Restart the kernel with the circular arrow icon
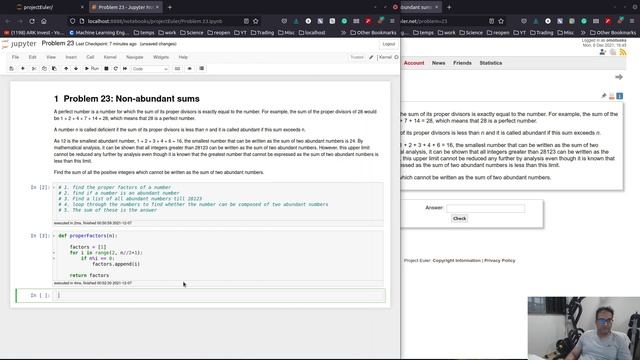Screen dimensions: 640x360 [116, 69]
